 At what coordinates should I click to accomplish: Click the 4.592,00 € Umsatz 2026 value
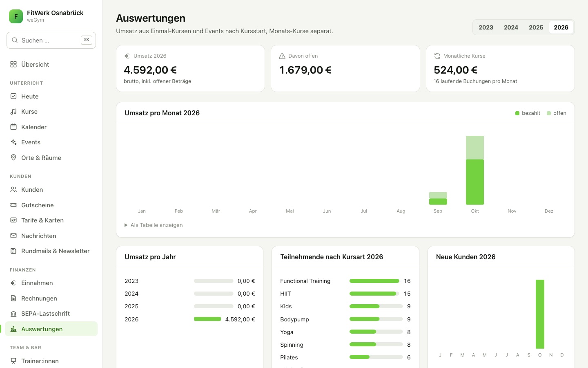point(150,70)
